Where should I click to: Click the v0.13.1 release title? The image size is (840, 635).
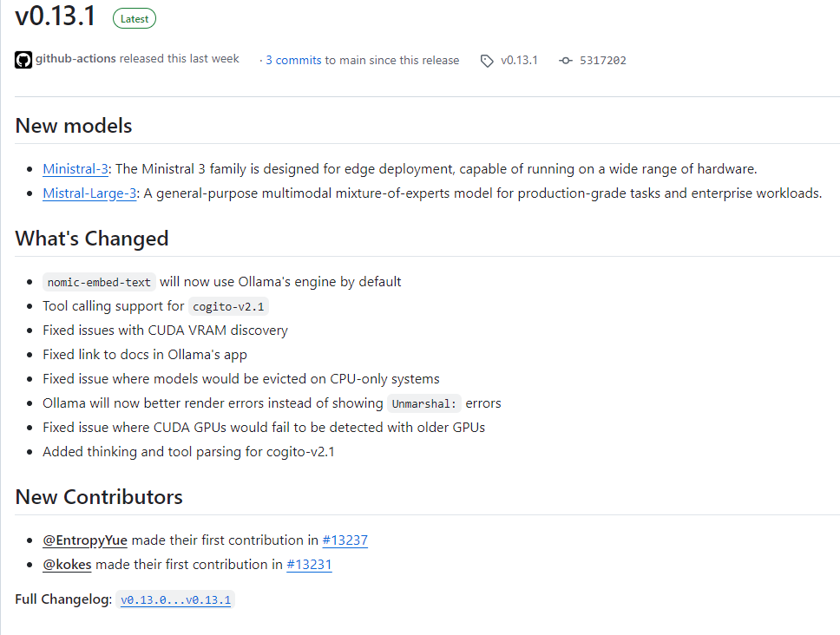pos(56,16)
